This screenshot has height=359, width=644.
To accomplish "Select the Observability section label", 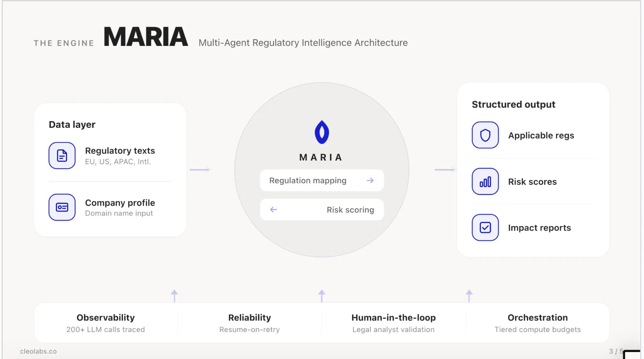I will 106,317.
